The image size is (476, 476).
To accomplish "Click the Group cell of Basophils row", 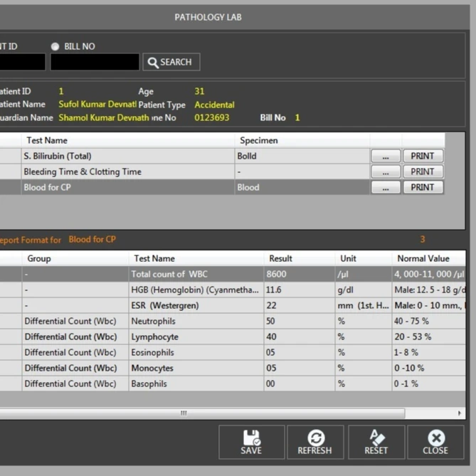I will [x=75, y=384].
